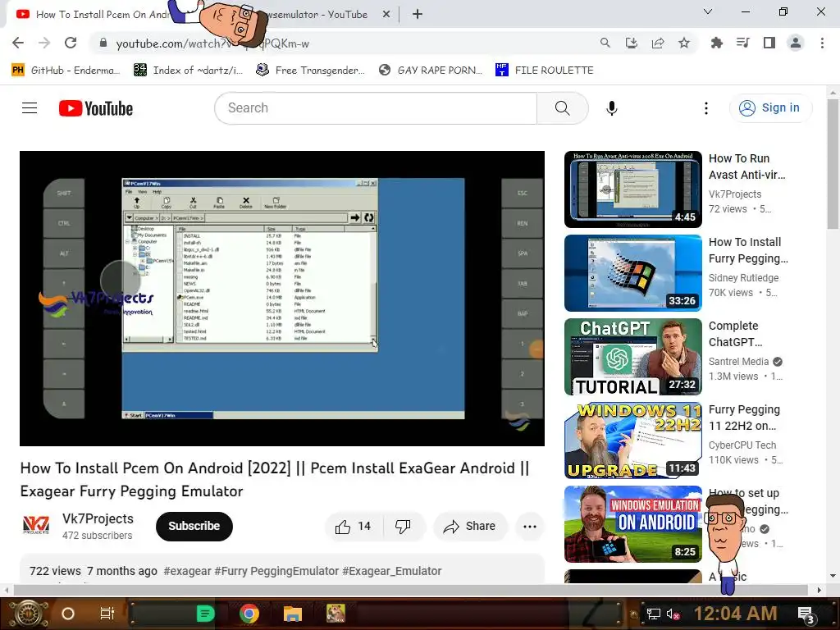Go back to the previous page

tap(18, 43)
